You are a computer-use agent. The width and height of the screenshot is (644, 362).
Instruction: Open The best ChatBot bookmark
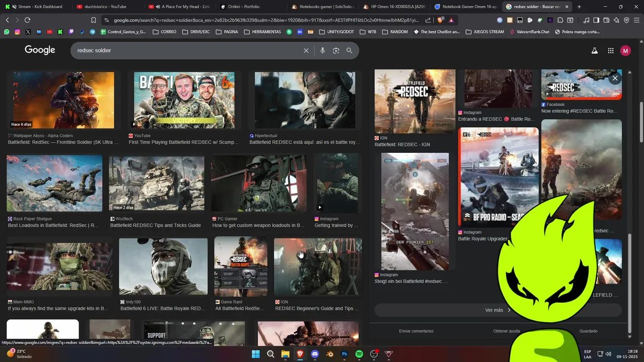pos(437,32)
